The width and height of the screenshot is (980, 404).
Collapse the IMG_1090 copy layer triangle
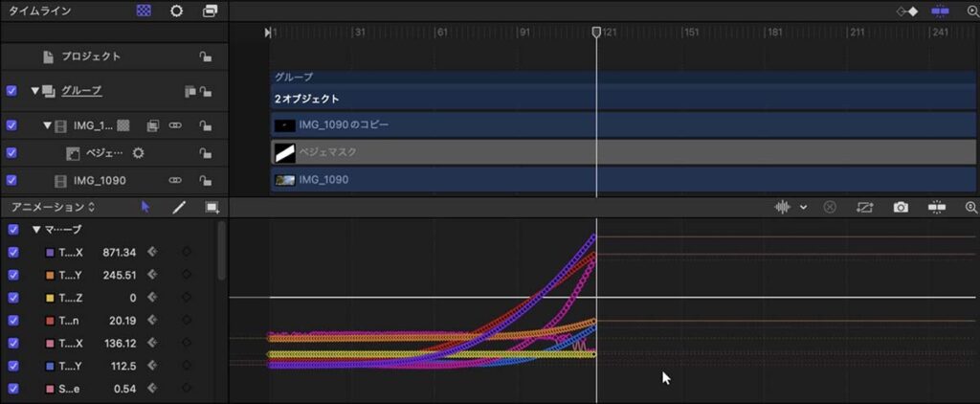pos(47,125)
